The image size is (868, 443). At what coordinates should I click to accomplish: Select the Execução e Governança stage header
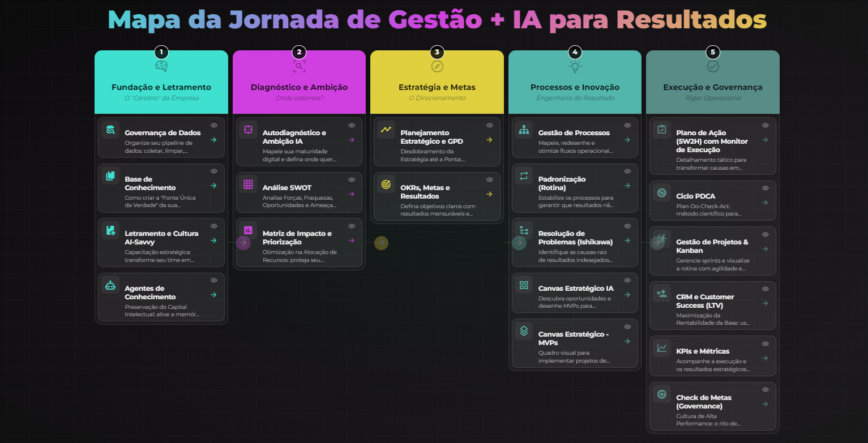point(712,87)
